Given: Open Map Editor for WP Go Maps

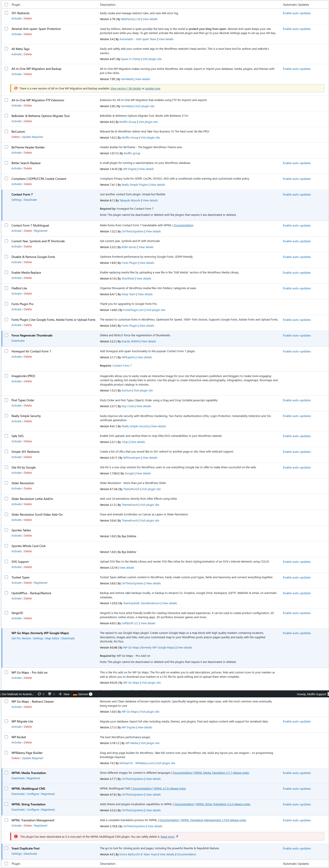Looking at the screenshot, I should pyautogui.click(x=52, y=638).
